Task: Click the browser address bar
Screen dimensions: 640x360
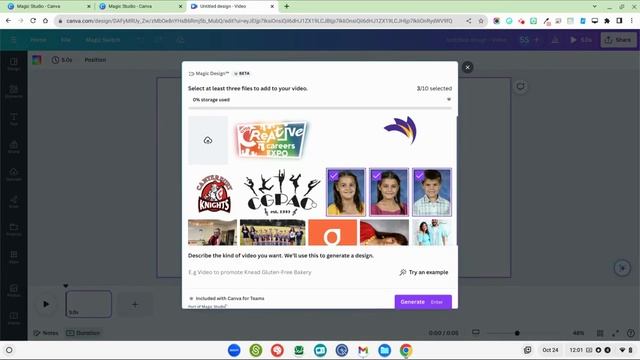Action: [x=260, y=20]
